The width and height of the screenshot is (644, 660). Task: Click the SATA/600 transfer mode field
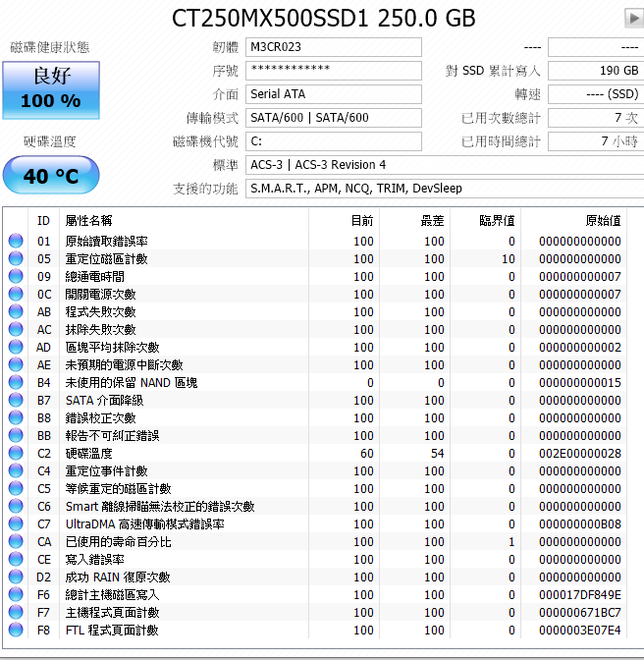pos(334,118)
